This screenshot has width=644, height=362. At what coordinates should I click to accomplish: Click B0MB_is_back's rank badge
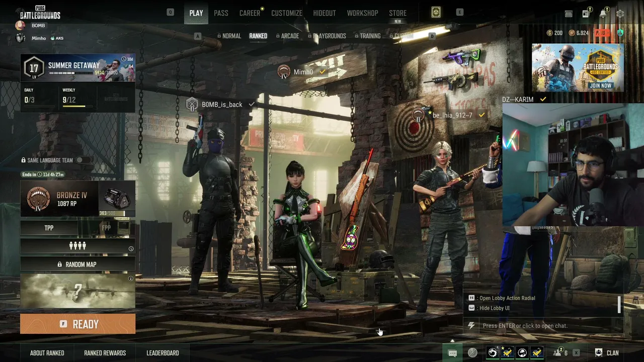(192, 105)
